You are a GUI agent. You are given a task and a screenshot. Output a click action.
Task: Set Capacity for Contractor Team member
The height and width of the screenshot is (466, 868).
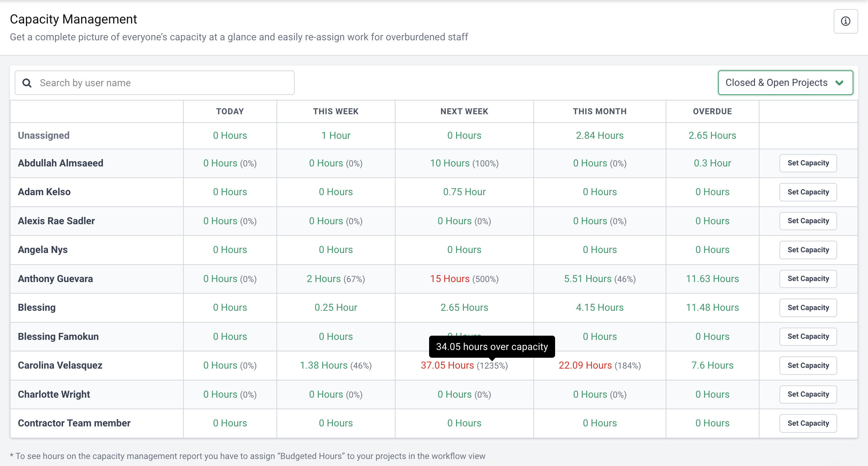[808, 423]
